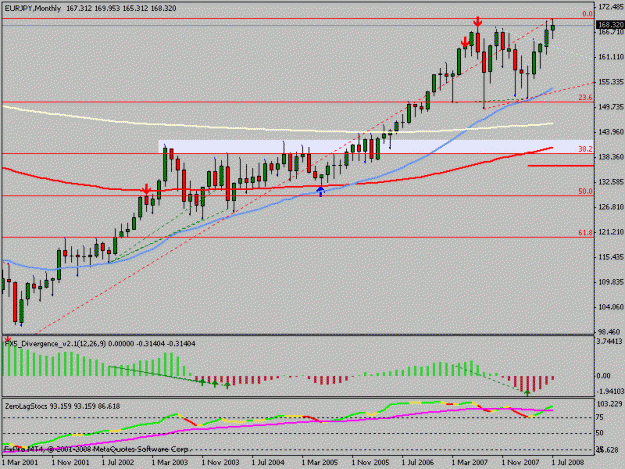625x469 pixels.
Task: Click the 1 Jul 2002 date label
Action: click(118, 462)
